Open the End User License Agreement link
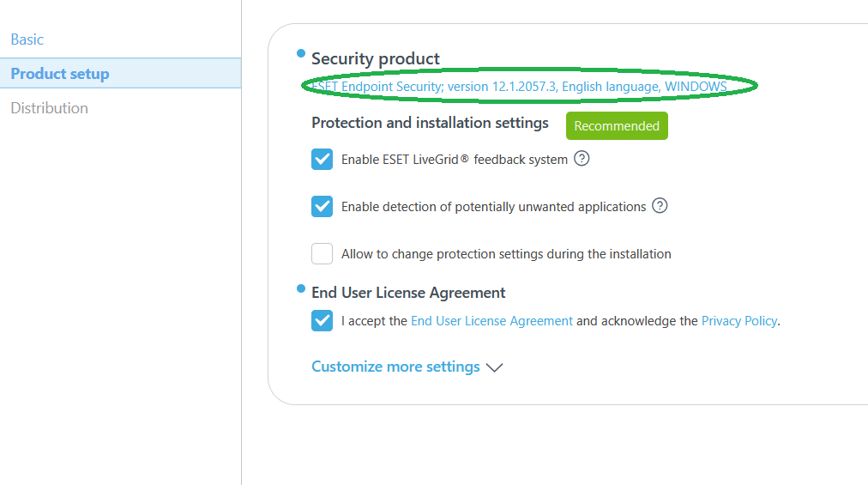 click(x=491, y=321)
